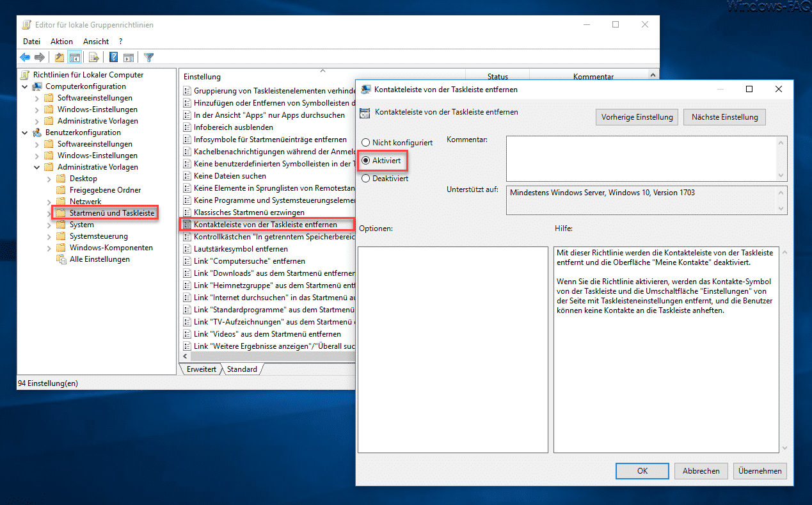Click the filter funnel toolbar icon
812x505 pixels.
[148, 58]
